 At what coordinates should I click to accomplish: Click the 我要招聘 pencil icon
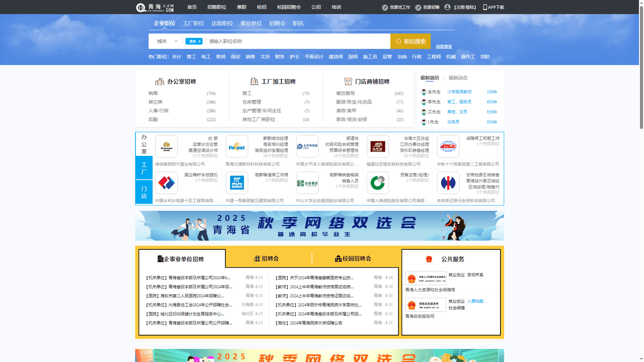click(x=418, y=7)
